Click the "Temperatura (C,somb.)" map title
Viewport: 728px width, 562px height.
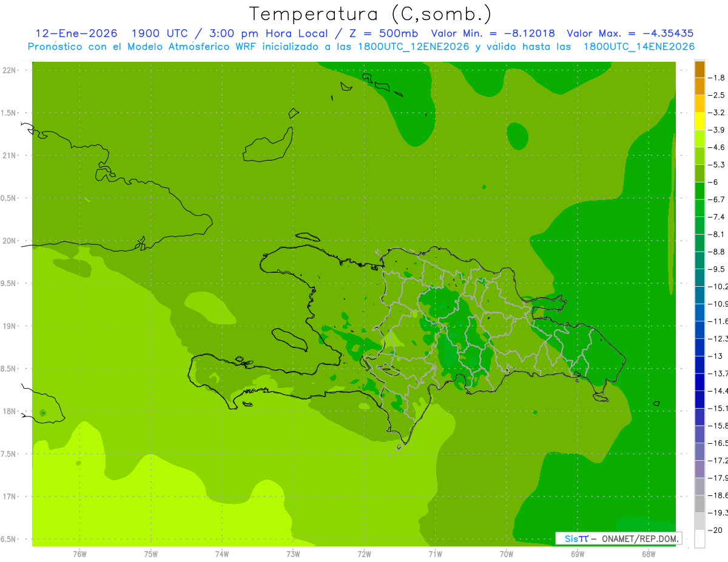tap(371, 14)
